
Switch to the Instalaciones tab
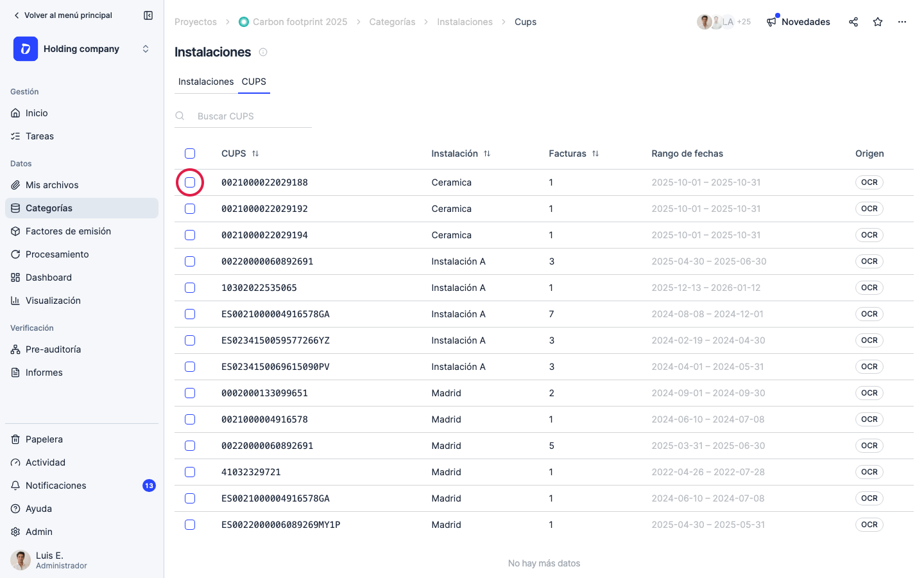tap(206, 82)
